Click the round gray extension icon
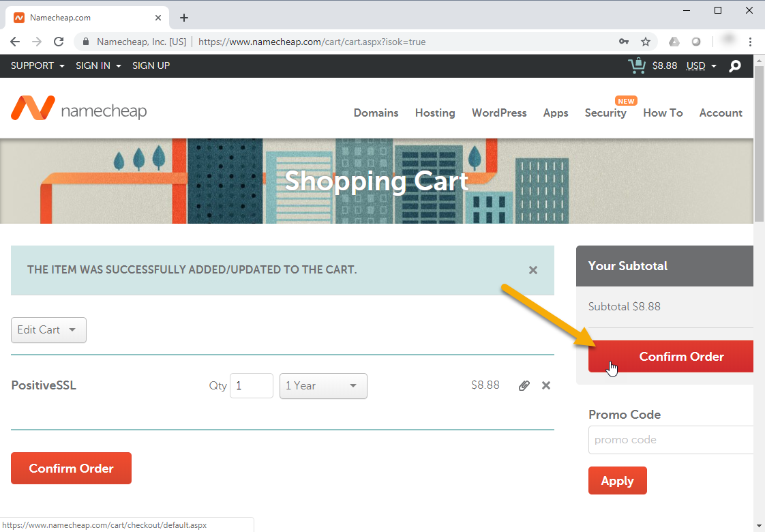765x532 pixels. (x=696, y=42)
